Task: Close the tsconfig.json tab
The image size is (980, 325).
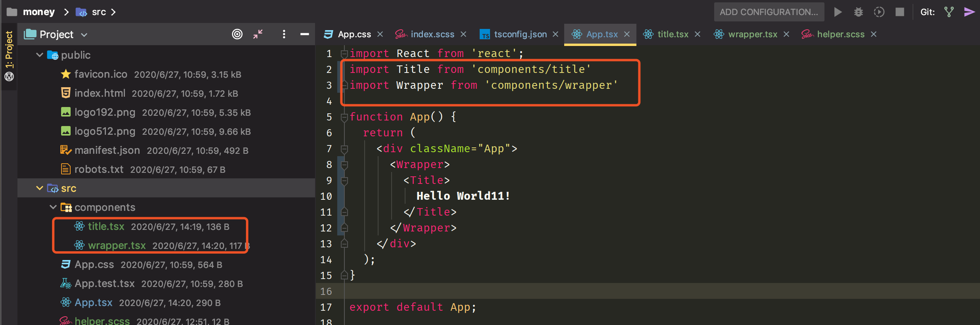Action: (555, 34)
